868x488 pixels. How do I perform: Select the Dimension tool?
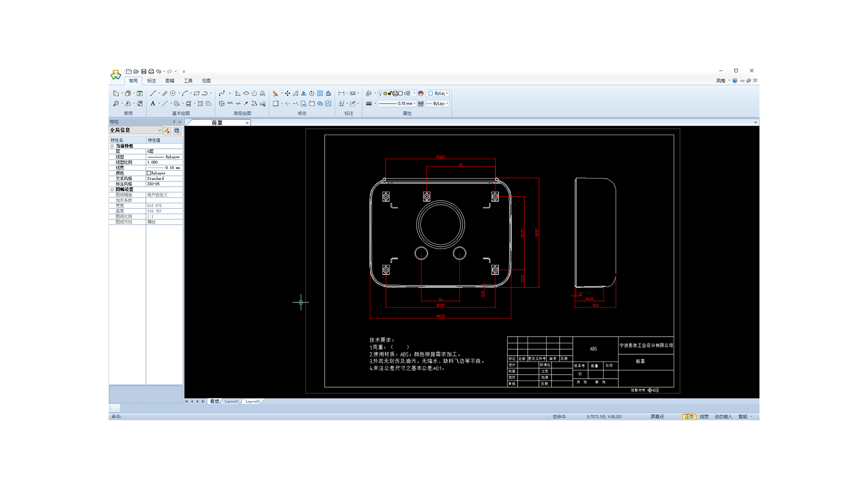tap(341, 94)
